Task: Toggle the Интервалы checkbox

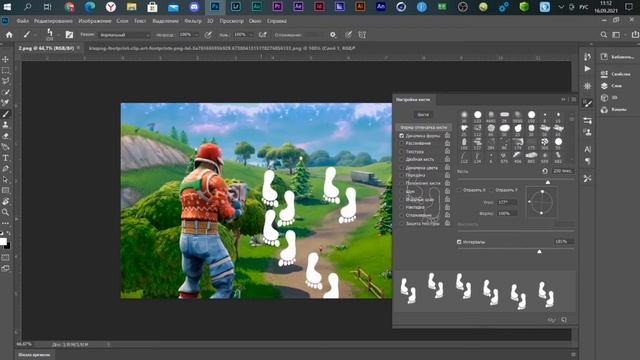Action: coord(459,242)
